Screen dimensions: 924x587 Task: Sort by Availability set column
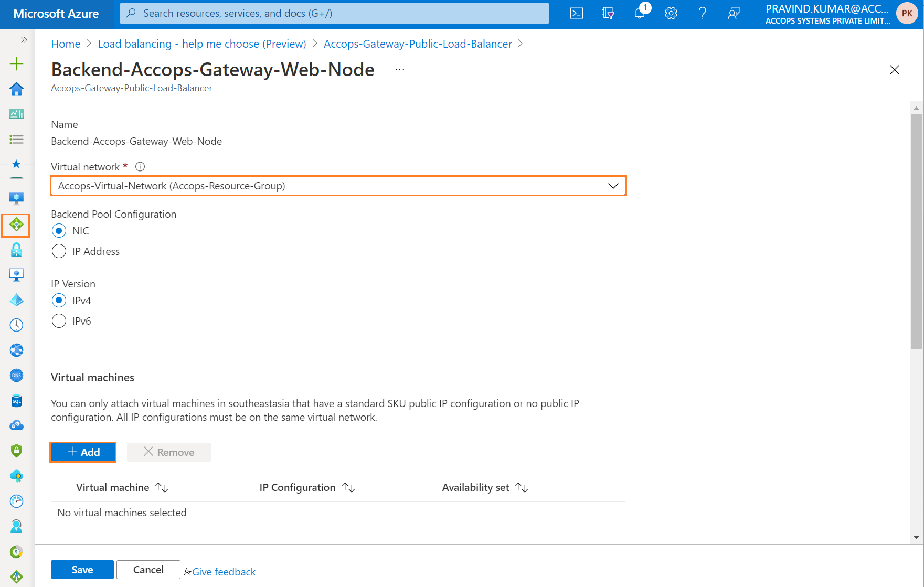click(485, 488)
